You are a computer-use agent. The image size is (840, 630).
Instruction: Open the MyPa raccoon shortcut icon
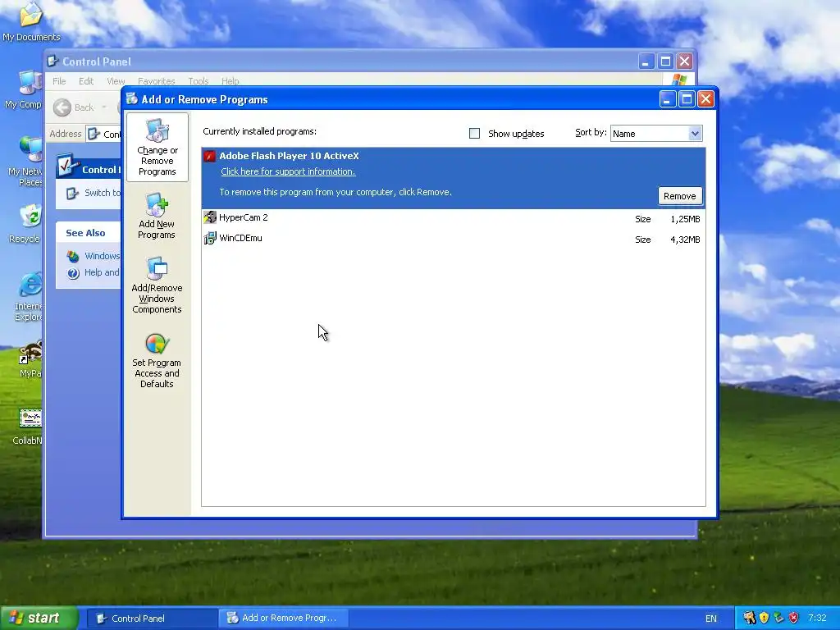click(x=30, y=352)
